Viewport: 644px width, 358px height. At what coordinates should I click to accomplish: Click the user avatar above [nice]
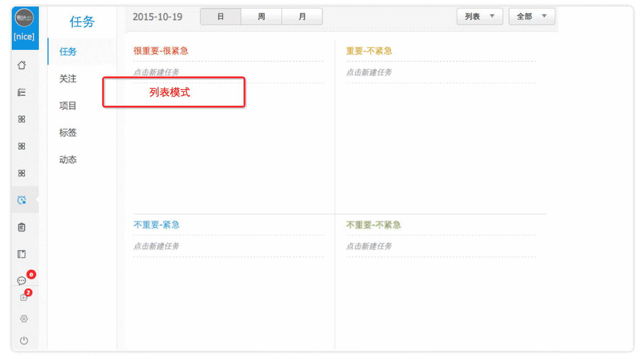click(24, 18)
